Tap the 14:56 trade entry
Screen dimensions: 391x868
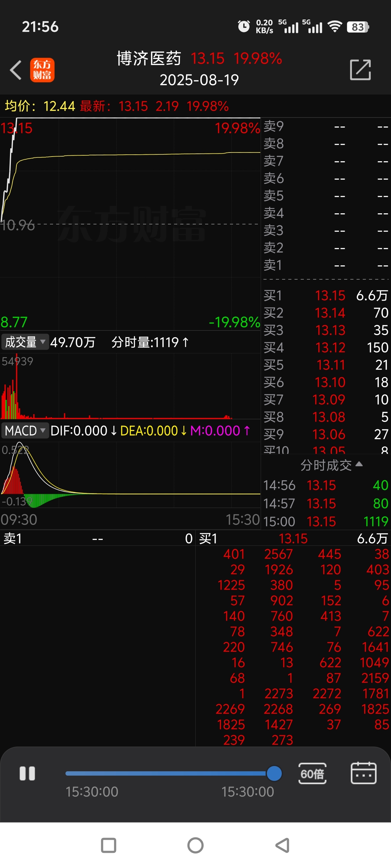pyautogui.click(x=326, y=485)
